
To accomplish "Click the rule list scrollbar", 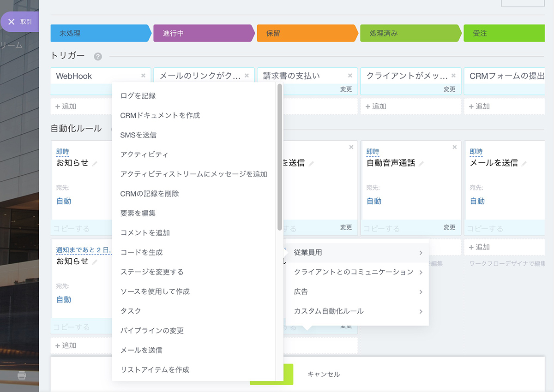I will (x=280, y=157).
